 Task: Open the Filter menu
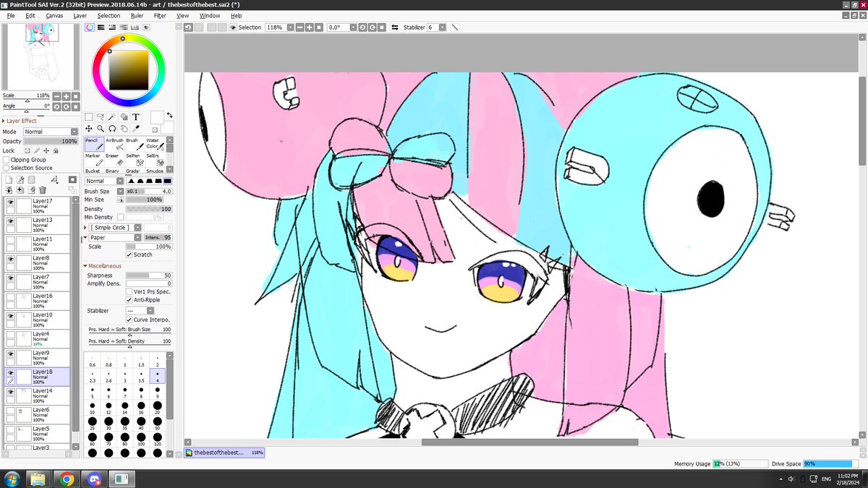click(160, 15)
